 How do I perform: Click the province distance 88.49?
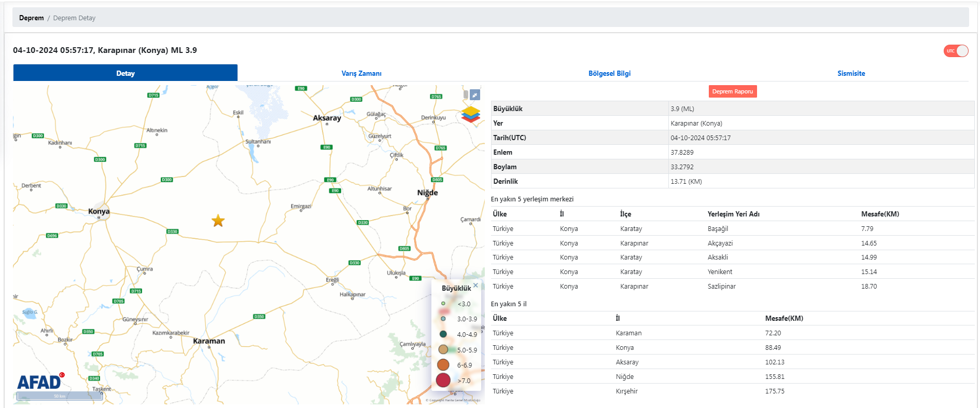coord(773,347)
